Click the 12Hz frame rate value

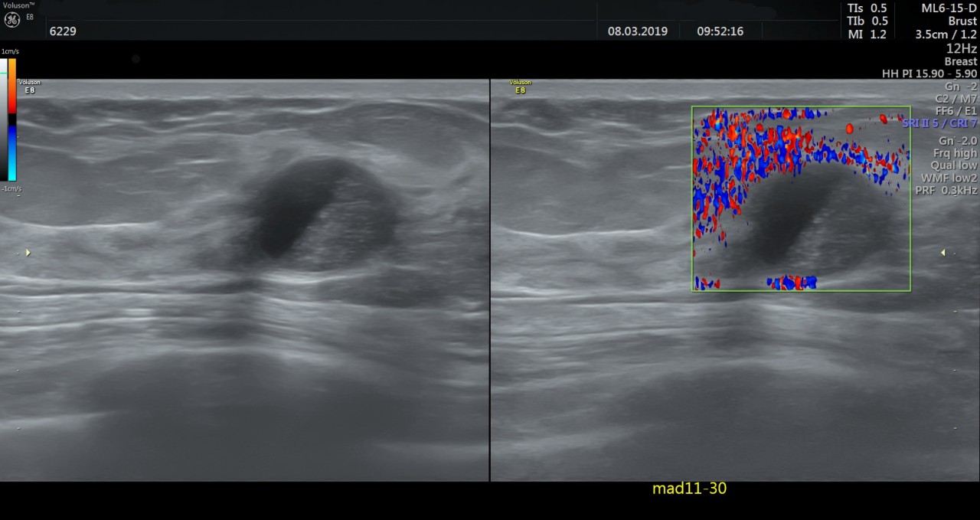[x=962, y=48]
